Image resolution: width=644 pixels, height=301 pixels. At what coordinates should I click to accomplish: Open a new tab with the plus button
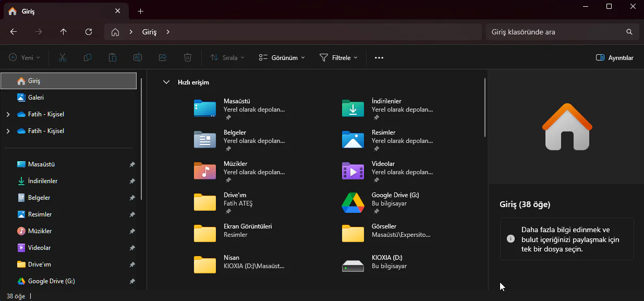pyautogui.click(x=140, y=10)
